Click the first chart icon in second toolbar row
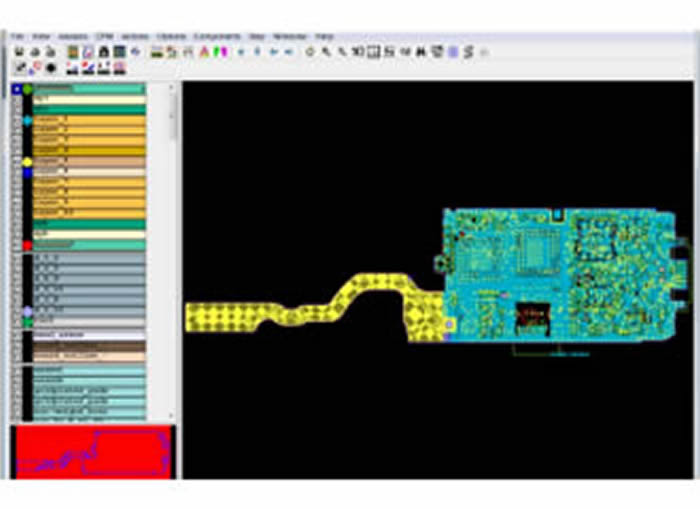 point(72,68)
